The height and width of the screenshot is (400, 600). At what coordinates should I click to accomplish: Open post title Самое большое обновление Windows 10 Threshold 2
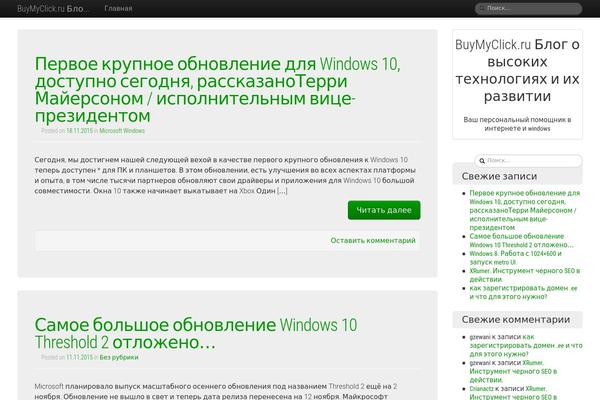(196, 333)
